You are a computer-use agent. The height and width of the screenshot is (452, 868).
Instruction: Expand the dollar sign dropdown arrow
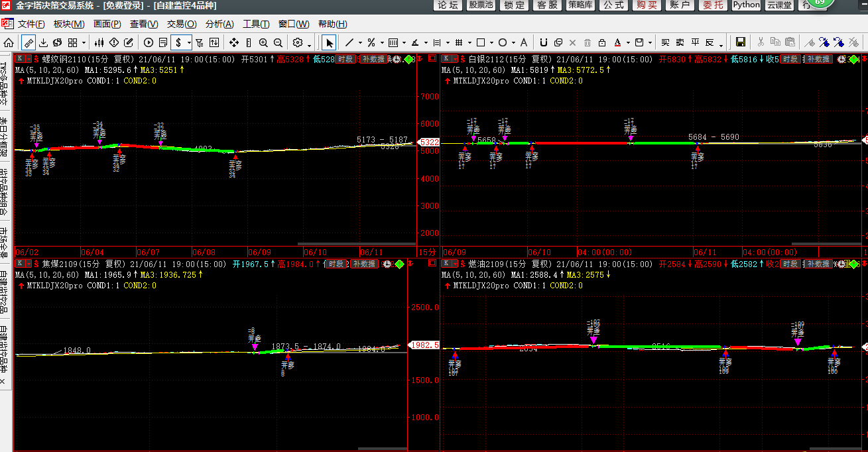coord(189,43)
